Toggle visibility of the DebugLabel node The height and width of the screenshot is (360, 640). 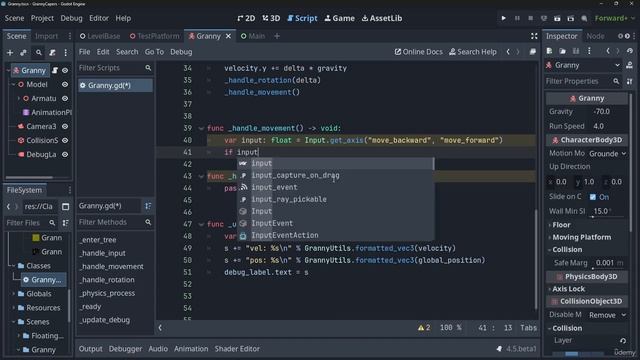point(65,155)
